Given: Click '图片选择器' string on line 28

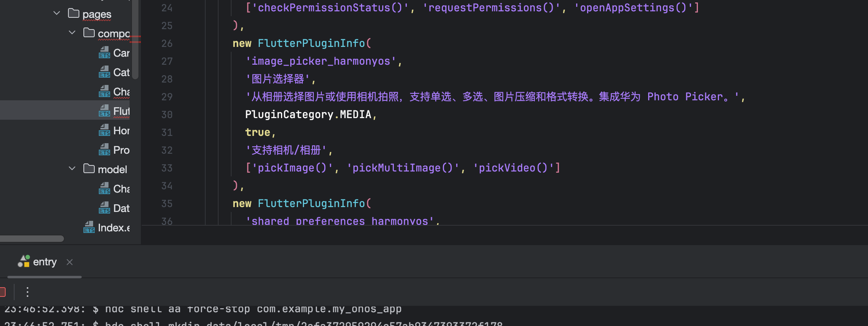Looking at the screenshot, I should coord(278,79).
